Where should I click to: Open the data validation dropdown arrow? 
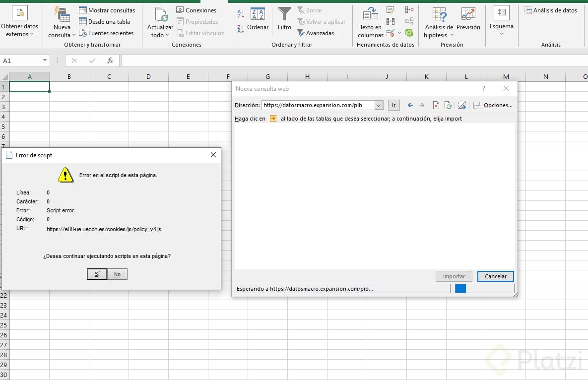tap(399, 33)
